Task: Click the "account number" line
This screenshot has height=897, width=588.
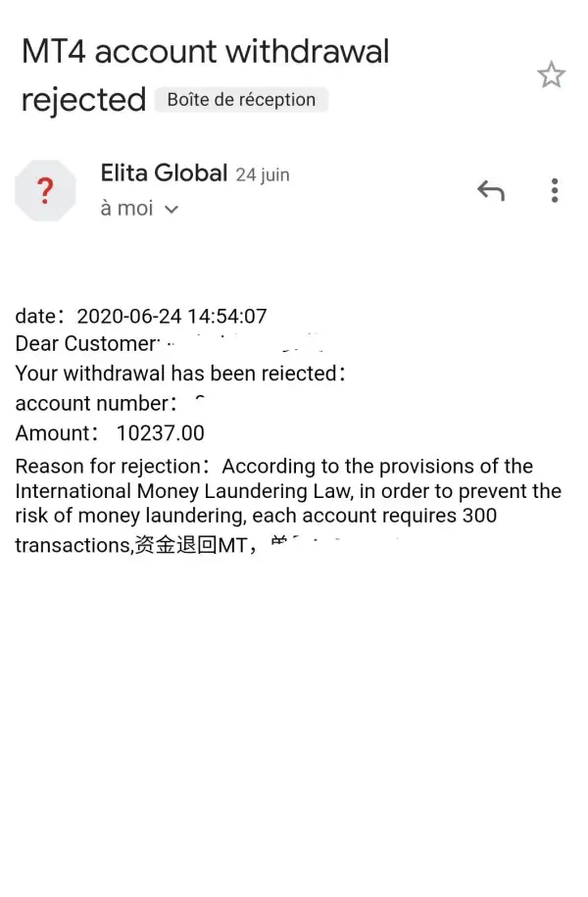Action: coord(93,403)
